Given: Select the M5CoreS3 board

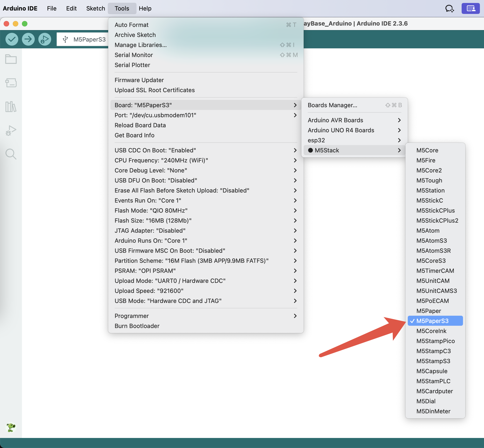Looking at the screenshot, I should point(435,261).
